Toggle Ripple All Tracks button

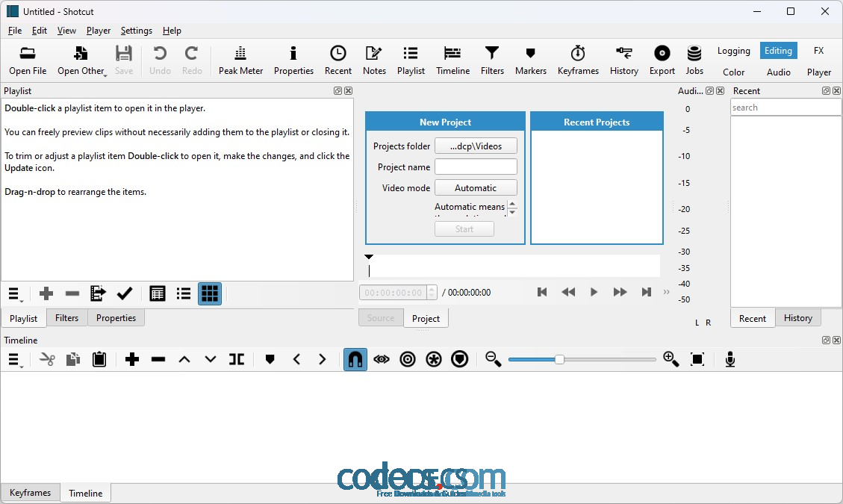[x=433, y=359]
